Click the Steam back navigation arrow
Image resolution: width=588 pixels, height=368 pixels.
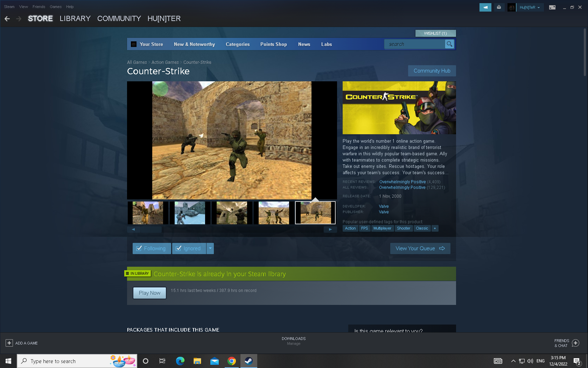(x=7, y=19)
